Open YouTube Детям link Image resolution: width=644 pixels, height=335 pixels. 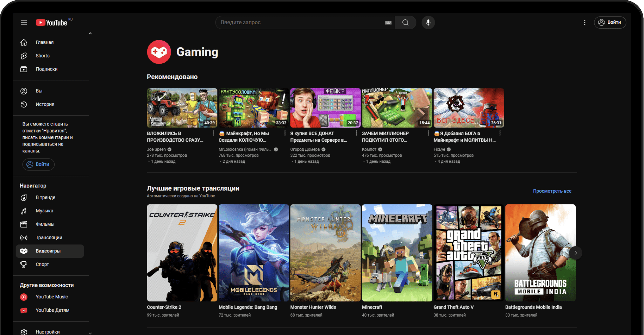click(50, 310)
